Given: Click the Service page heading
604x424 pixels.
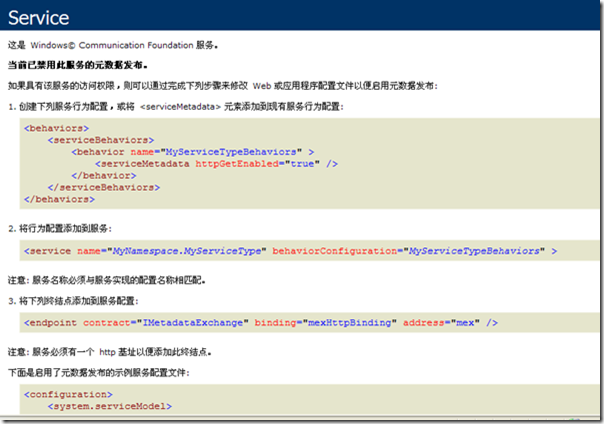Looking at the screenshot, I should [x=39, y=17].
